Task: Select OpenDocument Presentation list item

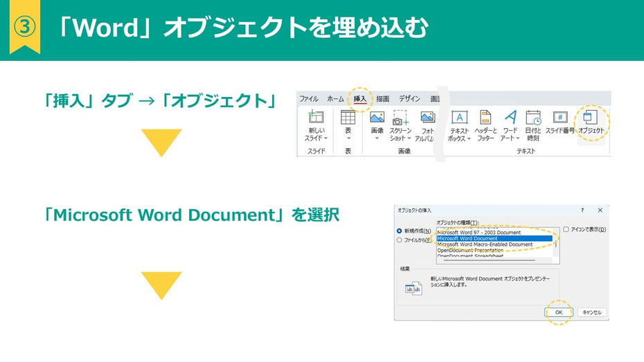Action: [494, 250]
